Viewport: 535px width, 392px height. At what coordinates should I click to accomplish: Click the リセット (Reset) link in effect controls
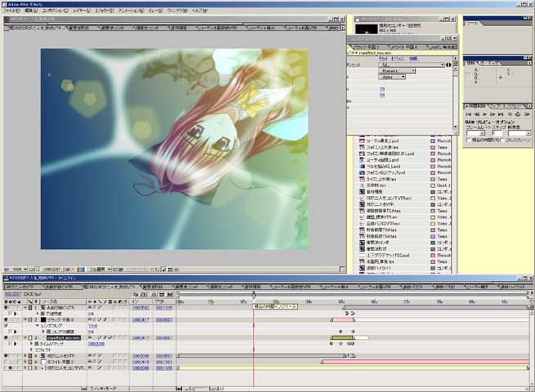point(383,59)
